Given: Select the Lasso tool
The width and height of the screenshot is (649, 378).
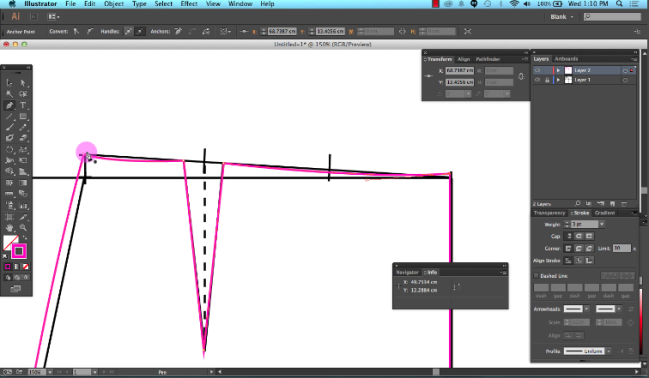Looking at the screenshot, I should [x=23, y=94].
